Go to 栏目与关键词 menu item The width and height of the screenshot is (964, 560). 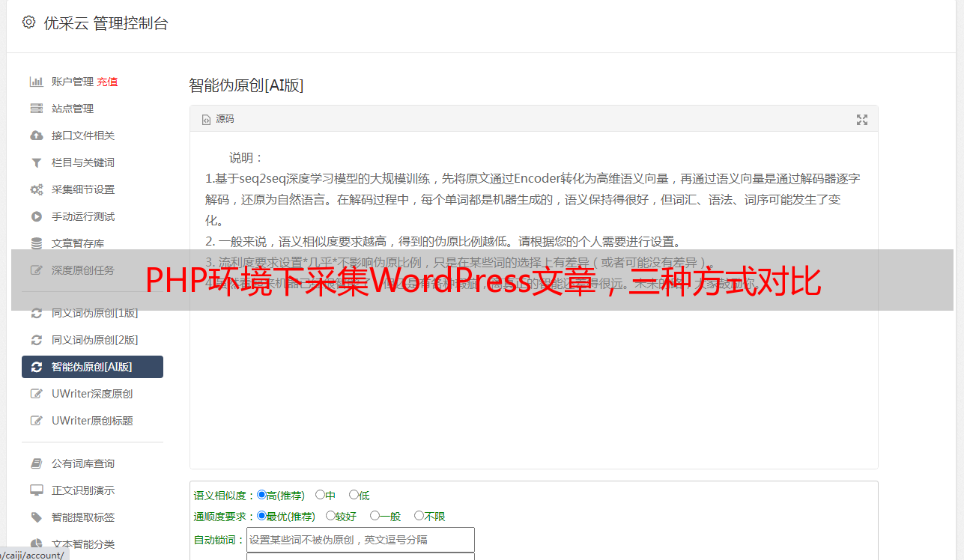tap(83, 162)
